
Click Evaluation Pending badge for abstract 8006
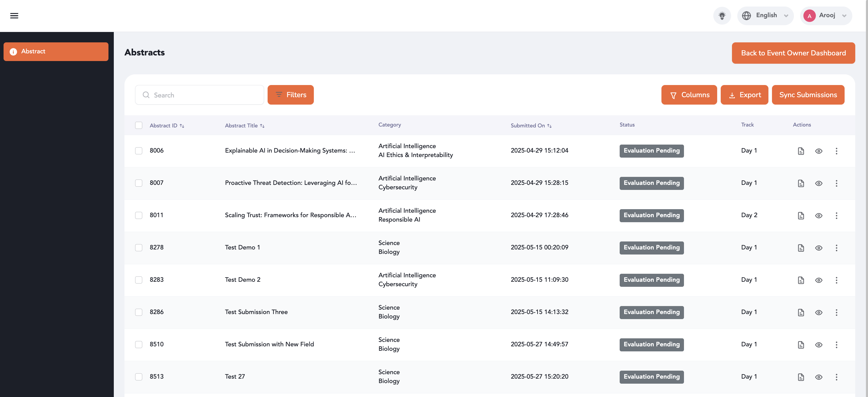[651, 151]
